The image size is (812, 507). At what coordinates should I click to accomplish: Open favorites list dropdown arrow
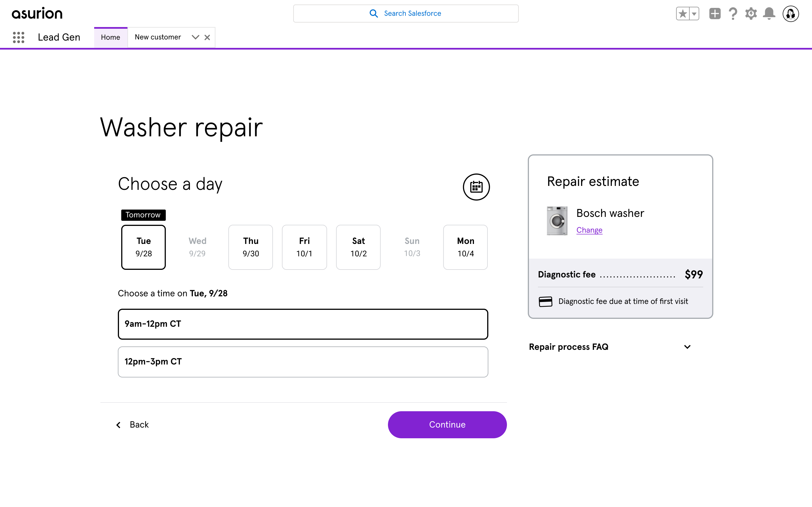[x=694, y=14]
